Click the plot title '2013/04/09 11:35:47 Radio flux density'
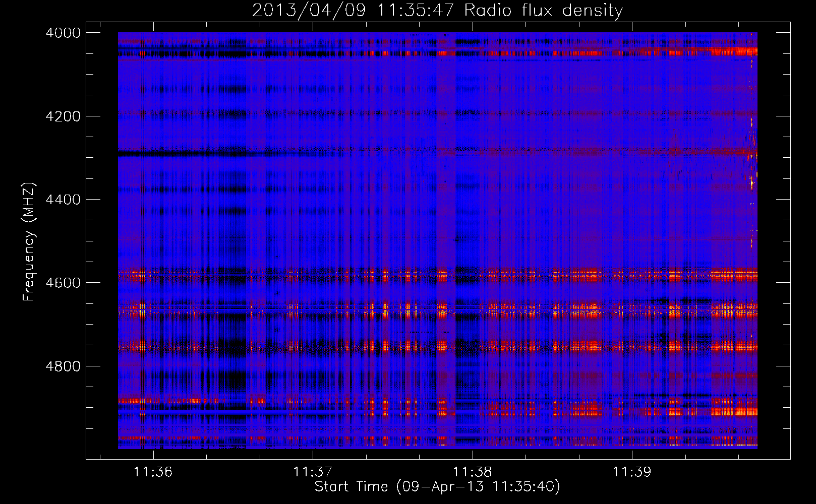Screen dimensions: 816x504 point(437,10)
